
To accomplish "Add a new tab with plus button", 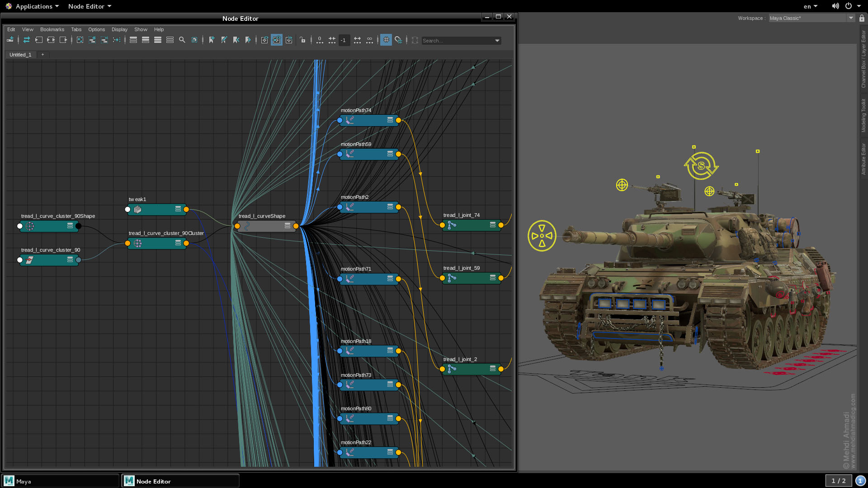I will tap(43, 55).
